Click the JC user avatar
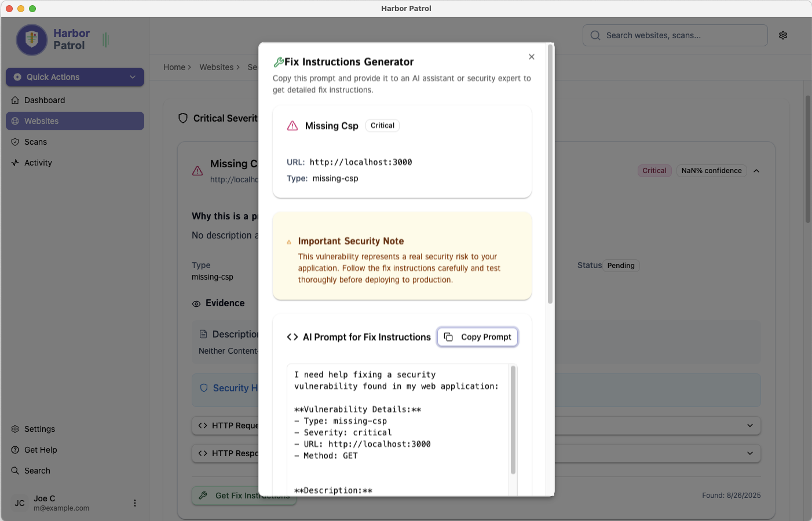Screen dimensions: 812x521 click(x=20, y=503)
